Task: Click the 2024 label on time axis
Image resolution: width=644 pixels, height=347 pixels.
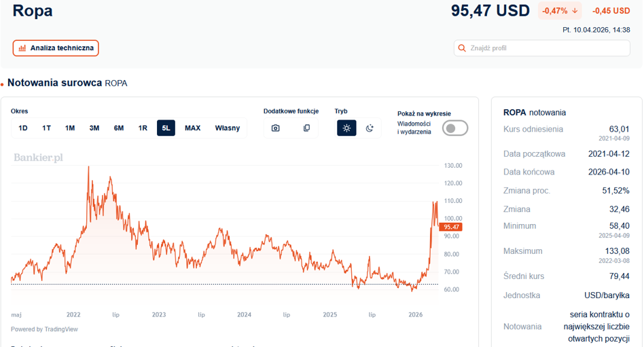Action: (244, 315)
